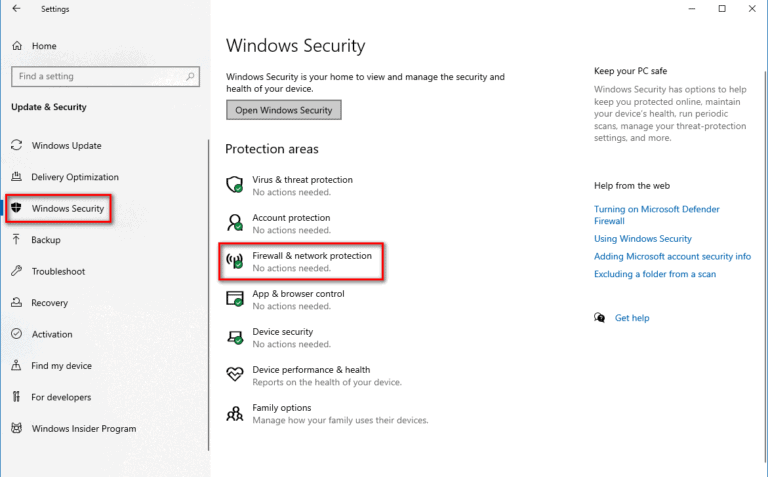Go to Home in the Settings sidebar
This screenshot has height=477, width=768.
tap(44, 46)
